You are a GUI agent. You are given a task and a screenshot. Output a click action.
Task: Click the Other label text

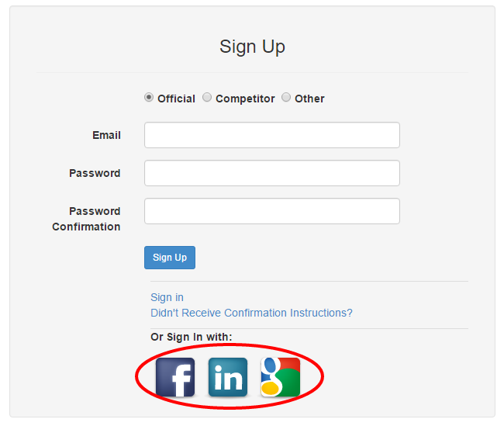(309, 99)
